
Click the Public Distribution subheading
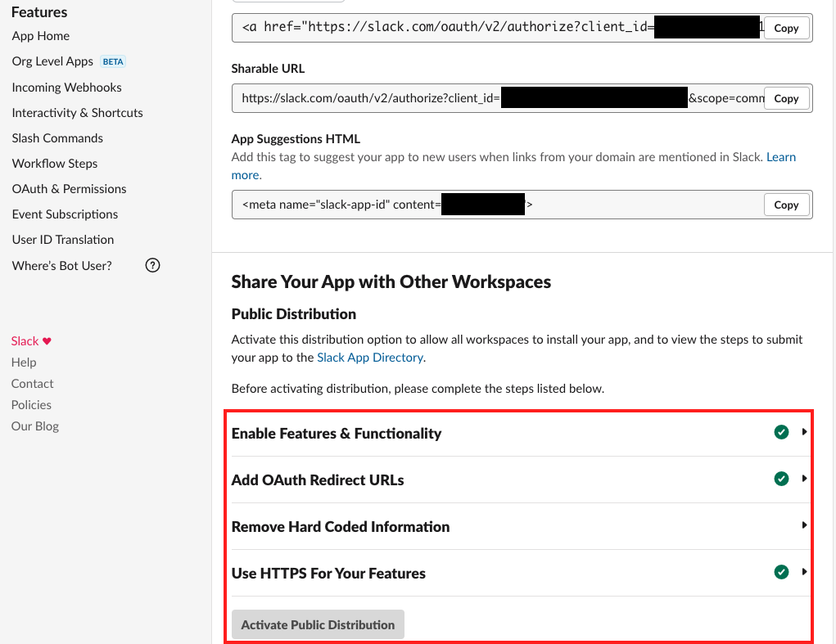tap(294, 313)
